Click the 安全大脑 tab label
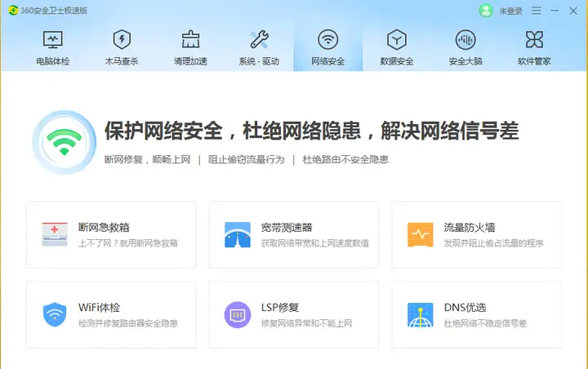Viewport: 588px width, 369px height. (465, 61)
